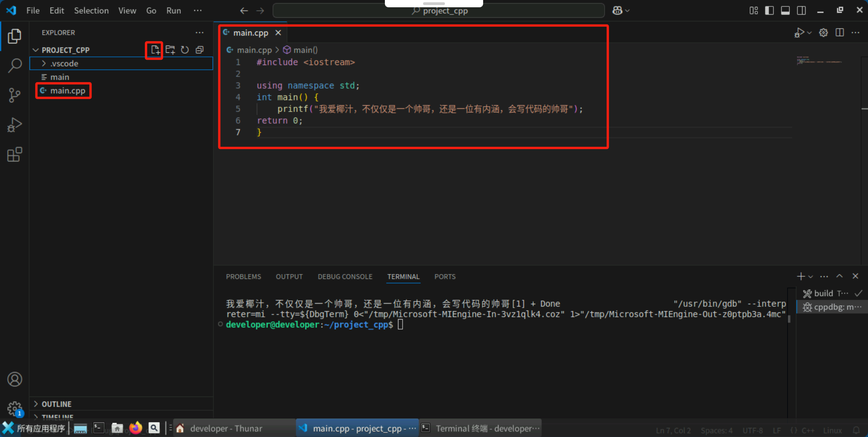This screenshot has height=437, width=868.
Task: Launch Firefox from the taskbar
Action: (x=136, y=428)
